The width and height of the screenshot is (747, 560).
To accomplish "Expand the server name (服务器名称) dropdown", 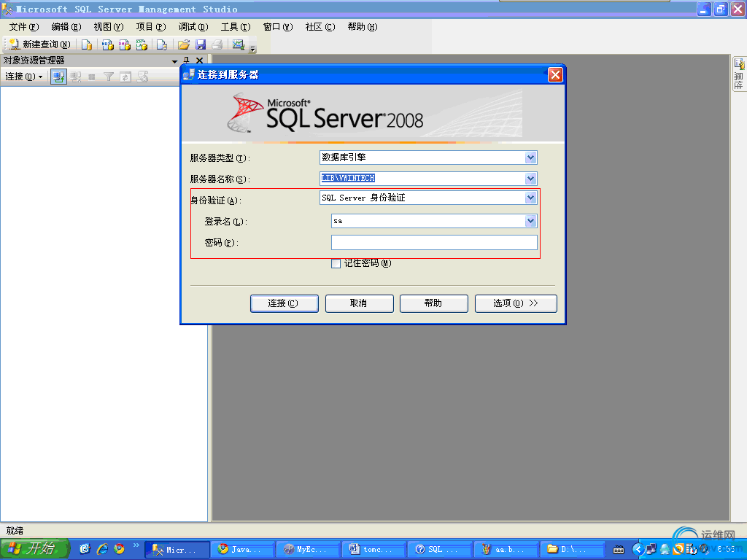I will tap(530, 179).
